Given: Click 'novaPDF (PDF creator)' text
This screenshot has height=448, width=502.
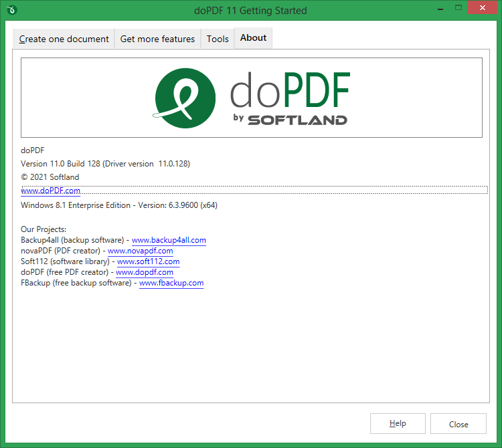Looking at the screenshot, I should [60, 251].
